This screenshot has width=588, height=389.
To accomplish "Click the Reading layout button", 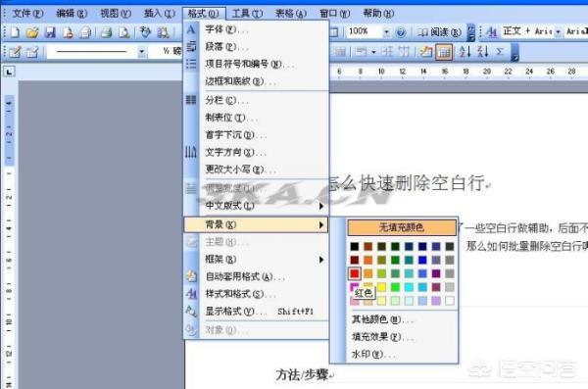I will click(439, 32).
